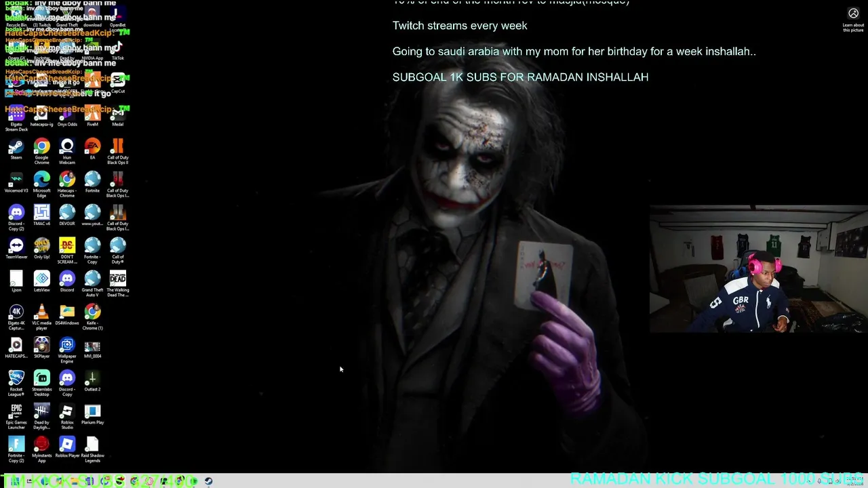Open the DEVOUR shortcut
868x488 pixels.
[67, 216]
